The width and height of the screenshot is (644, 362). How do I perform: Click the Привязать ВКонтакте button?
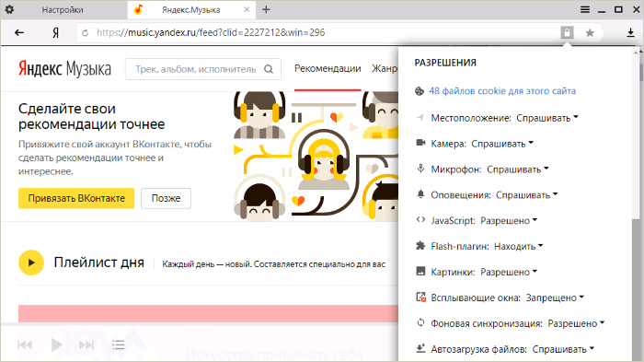76,198
